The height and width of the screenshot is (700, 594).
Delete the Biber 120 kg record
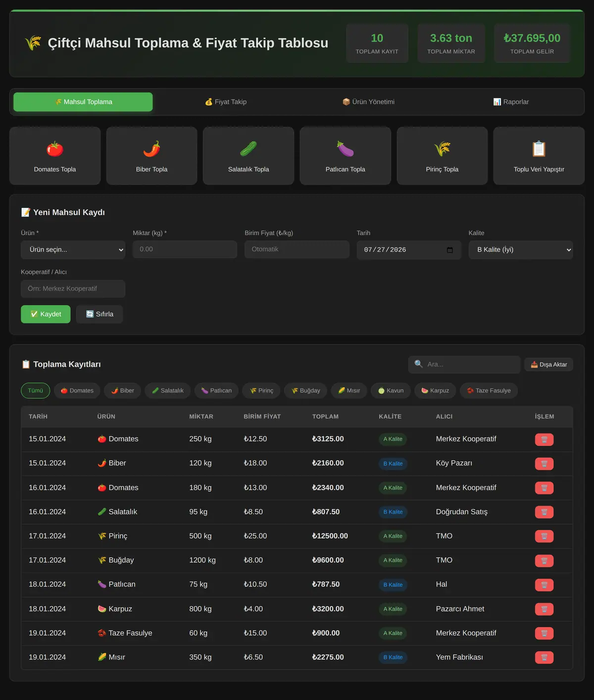pos(544,464)
